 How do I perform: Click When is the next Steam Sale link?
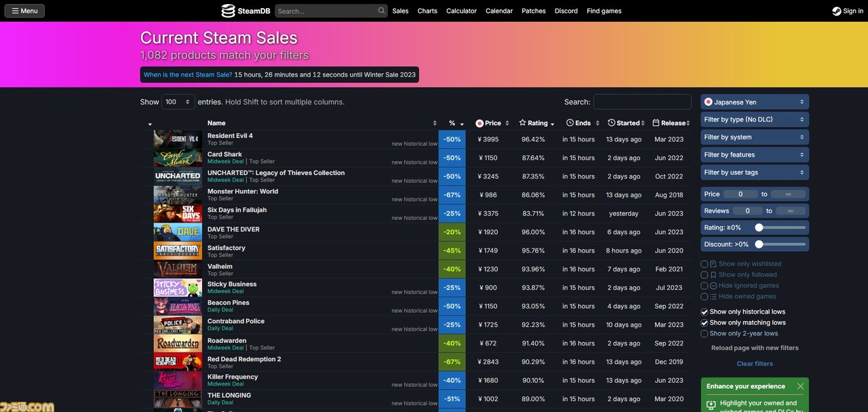188,75
